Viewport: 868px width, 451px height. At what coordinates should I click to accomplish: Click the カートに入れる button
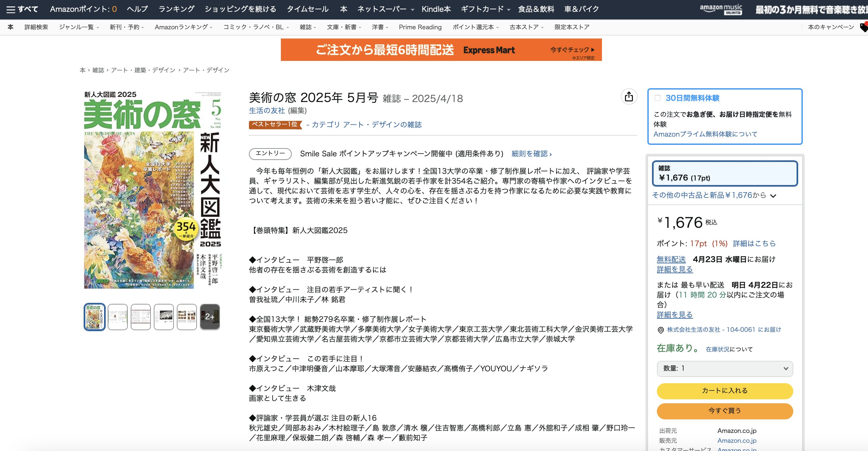click(724, 391)
